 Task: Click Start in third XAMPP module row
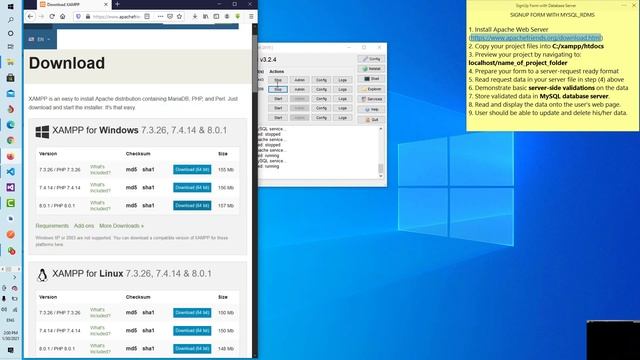pos(278,98)
